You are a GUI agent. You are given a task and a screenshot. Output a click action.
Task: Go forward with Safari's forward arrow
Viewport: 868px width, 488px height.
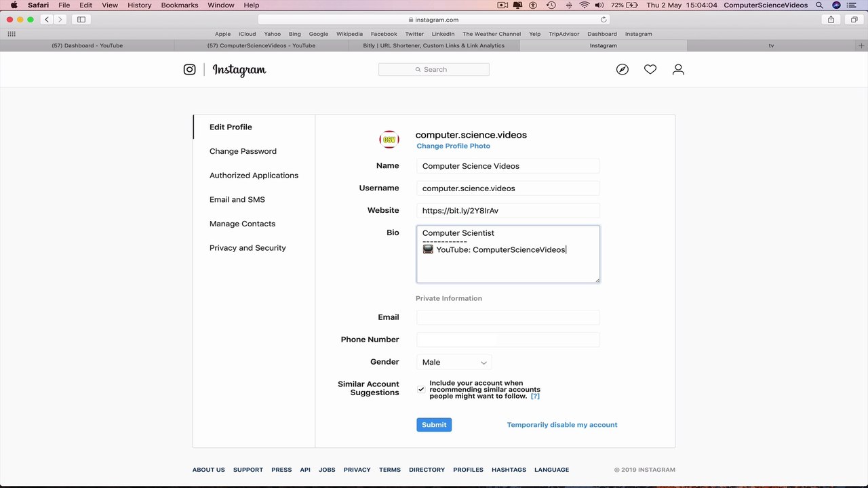60,20
